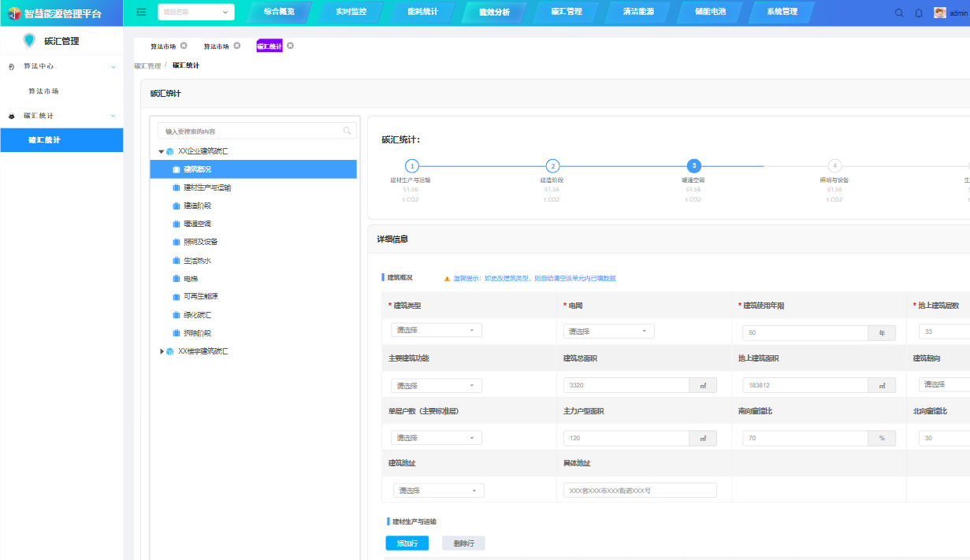Viewport: 970px width, 560px height.
Task: Click the admin user avatar
Action: coord(940,13)
